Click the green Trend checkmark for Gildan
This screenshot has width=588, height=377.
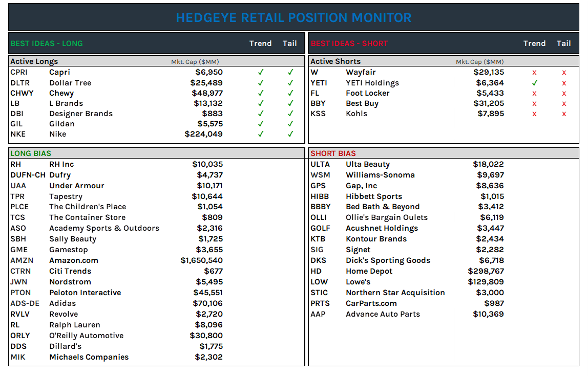tap(261, 123)
